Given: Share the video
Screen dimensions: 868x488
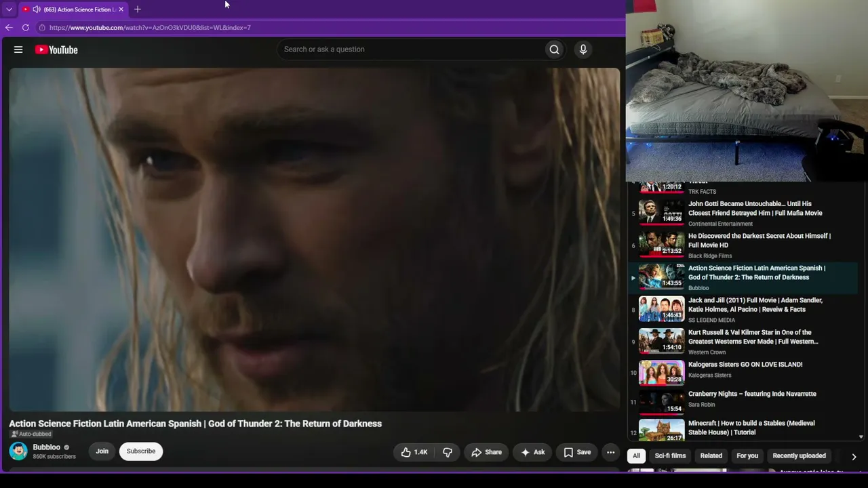Looking at the screenshot, I should (487, 452).
